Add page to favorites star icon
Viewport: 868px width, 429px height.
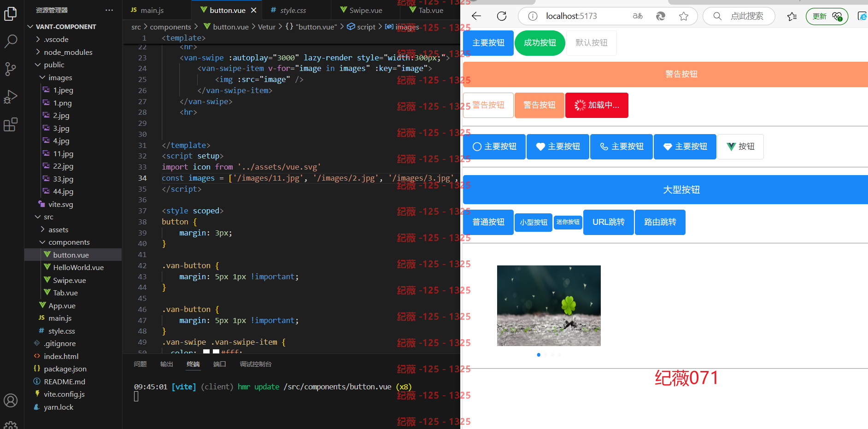(x=684, y=16)
